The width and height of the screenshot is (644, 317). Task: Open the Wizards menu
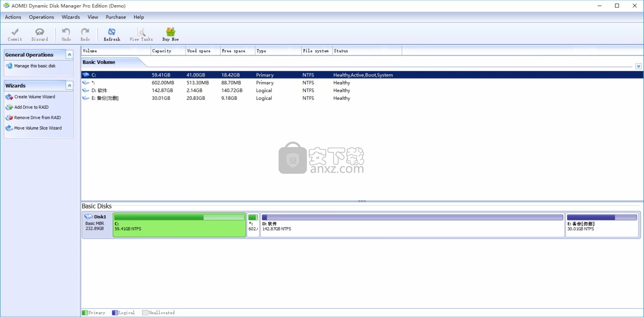click(71, 17)
